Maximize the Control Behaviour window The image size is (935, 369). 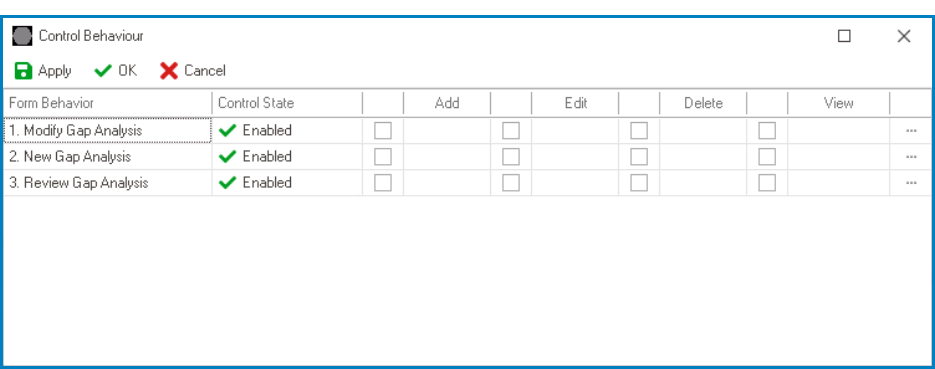[x=844, y=36]
